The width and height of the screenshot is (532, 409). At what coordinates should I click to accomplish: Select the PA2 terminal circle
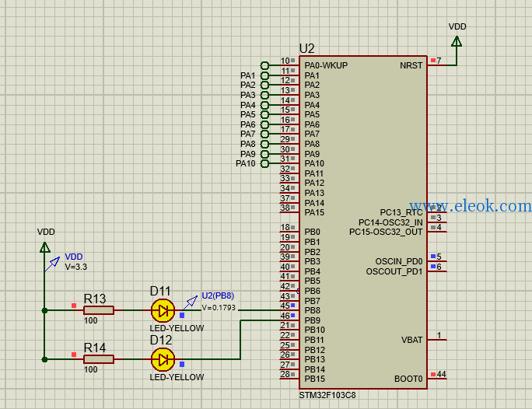(x=264, y=85)
